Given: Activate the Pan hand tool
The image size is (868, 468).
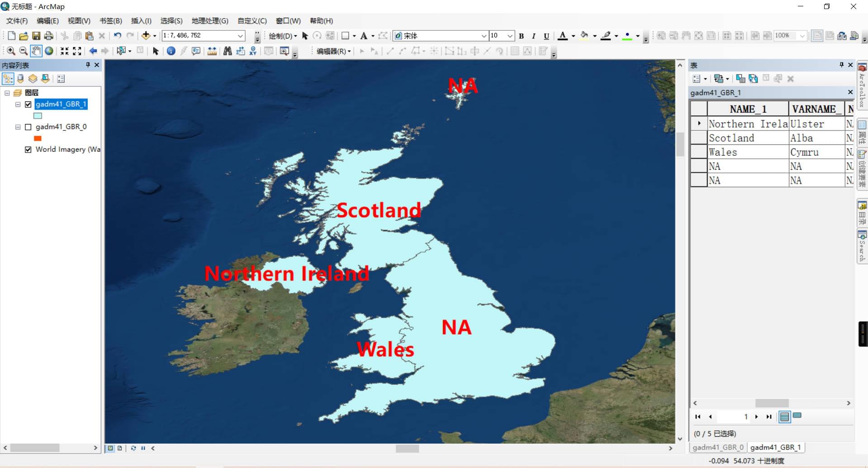Looking at the screenshot, I should coord(36,51).
